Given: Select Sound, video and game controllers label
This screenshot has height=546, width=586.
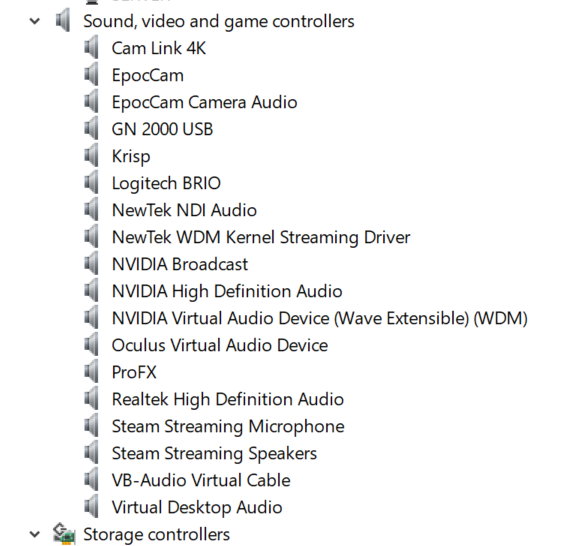Looking at the screenshot, I should pos(219,22).
